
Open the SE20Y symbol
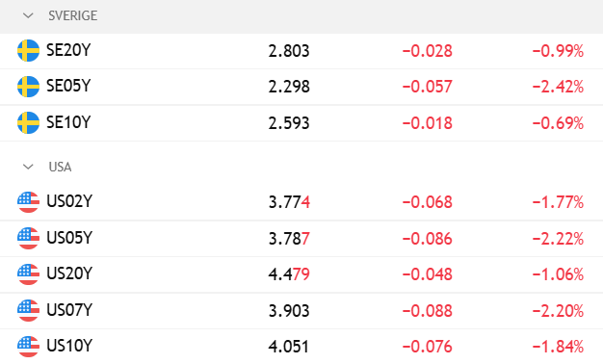[x=68, y=50]
